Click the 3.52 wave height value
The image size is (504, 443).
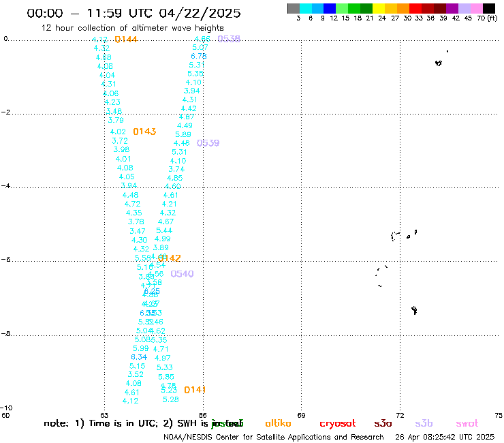click(x=136, y=374)
